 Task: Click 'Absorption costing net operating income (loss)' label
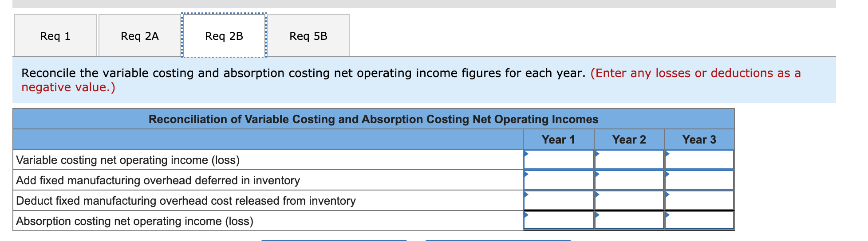[x=134, y=221]
